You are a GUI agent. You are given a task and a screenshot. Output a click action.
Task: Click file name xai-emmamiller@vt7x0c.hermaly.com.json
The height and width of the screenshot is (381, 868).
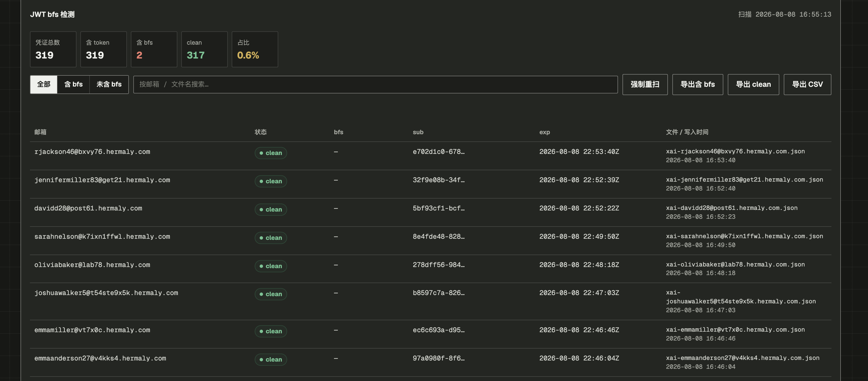click(x=735, y=330)
